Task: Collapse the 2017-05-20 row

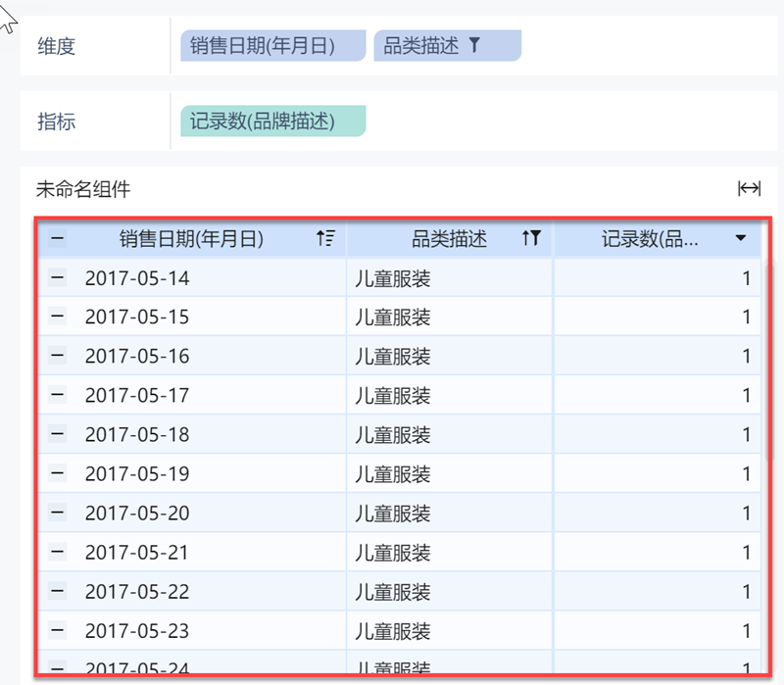Action: (x=58, y=514)
